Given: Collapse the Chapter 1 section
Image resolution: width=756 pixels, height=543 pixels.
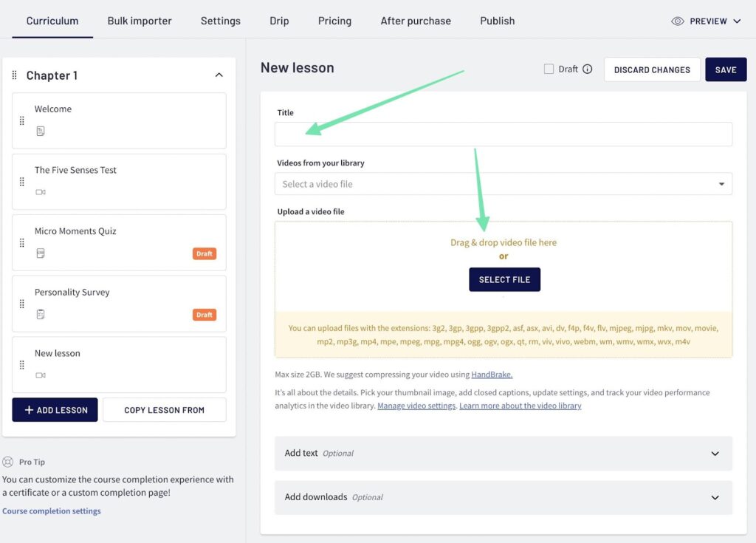Looking at the screenshot, I should click(x=219, y=75).
